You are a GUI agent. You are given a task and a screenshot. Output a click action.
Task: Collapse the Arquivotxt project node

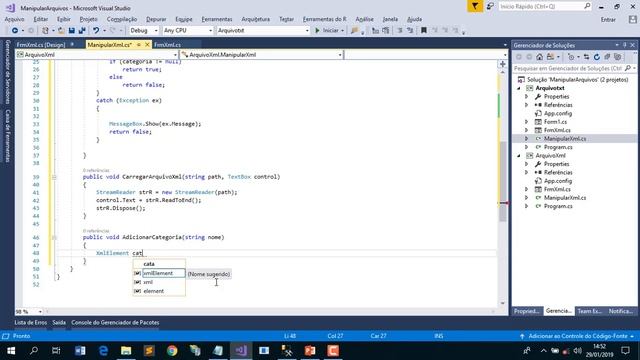(x=519, y=88)
